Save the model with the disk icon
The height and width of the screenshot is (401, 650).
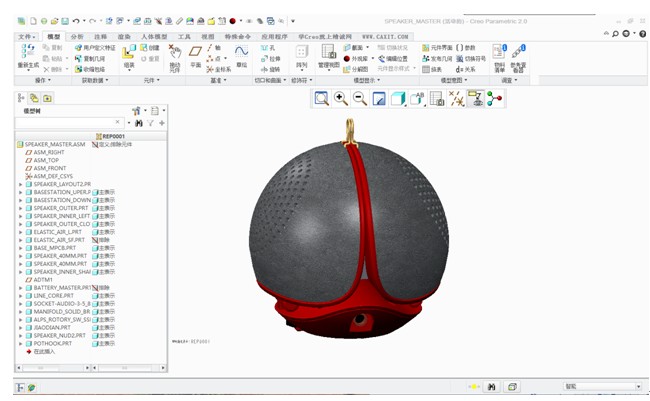(65, 21)
